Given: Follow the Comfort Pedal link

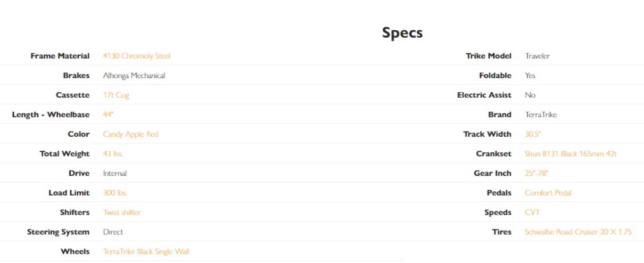Looking at the screenshot, I should click(548, 193).
